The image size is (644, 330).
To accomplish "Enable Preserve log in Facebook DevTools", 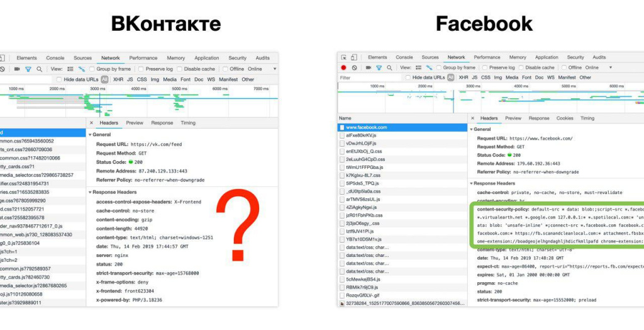I will [x=485, y=67].
